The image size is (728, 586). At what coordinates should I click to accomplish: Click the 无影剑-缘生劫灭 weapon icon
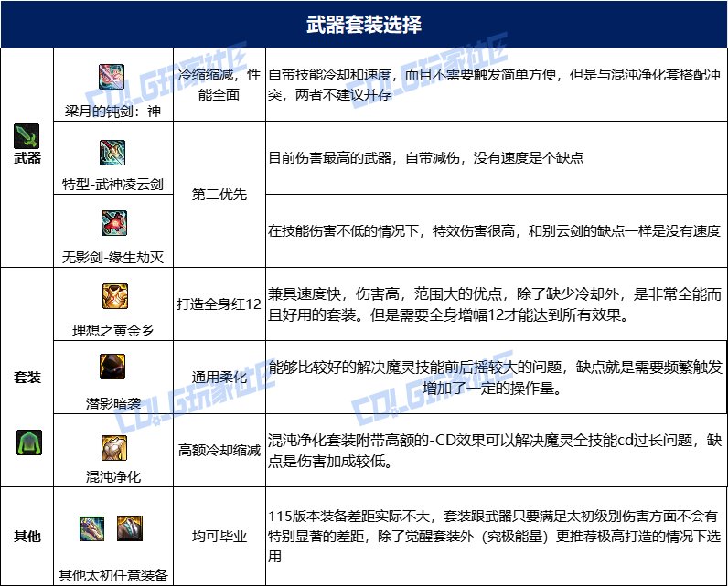tap(114, 223)
